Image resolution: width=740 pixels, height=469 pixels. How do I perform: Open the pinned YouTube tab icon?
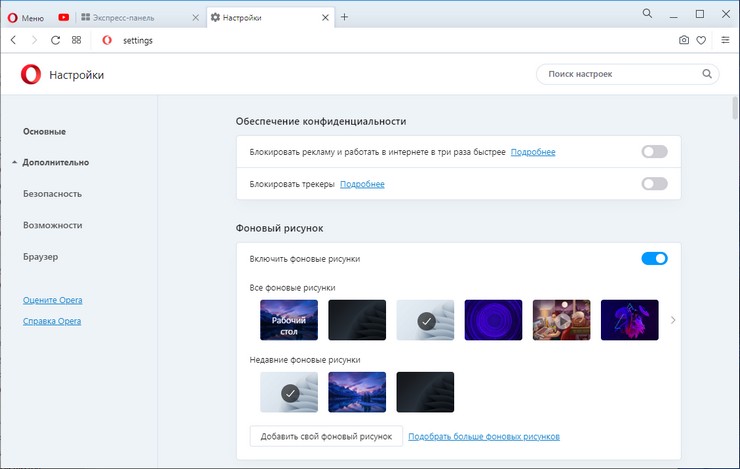click(64, 17)
